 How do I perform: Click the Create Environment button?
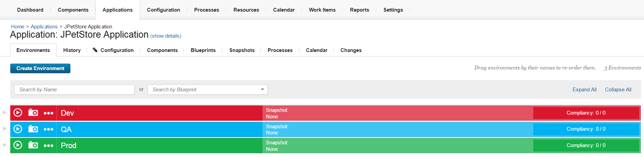coord(40,68)
